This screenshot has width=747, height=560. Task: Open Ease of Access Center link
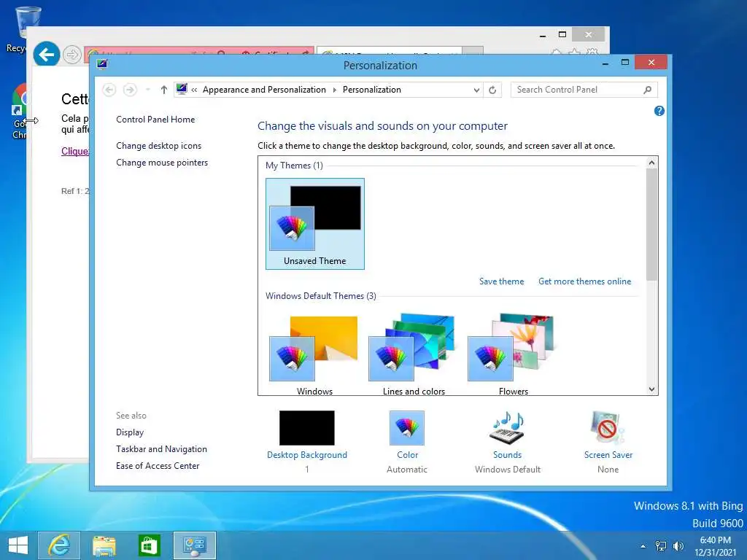click(x=158, y=466)
